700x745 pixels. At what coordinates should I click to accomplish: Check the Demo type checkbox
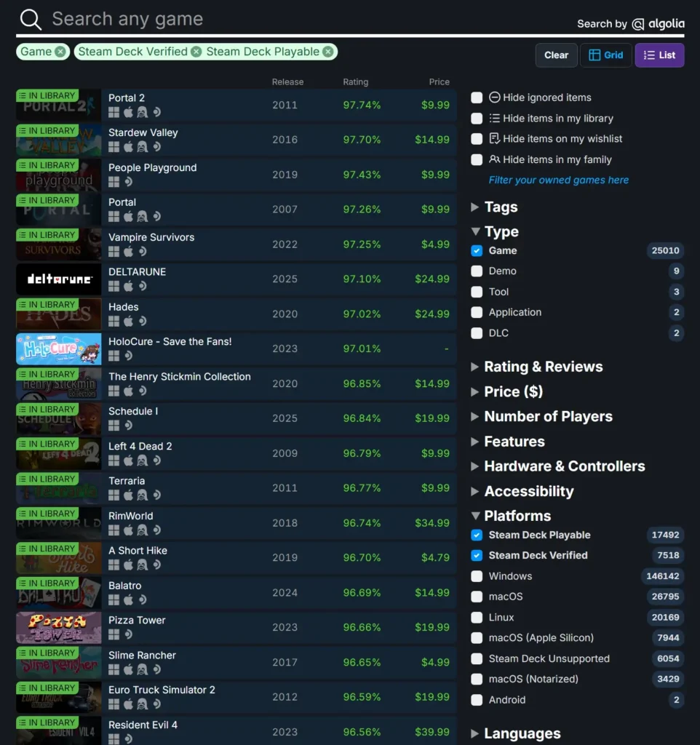tap(477, 271)
